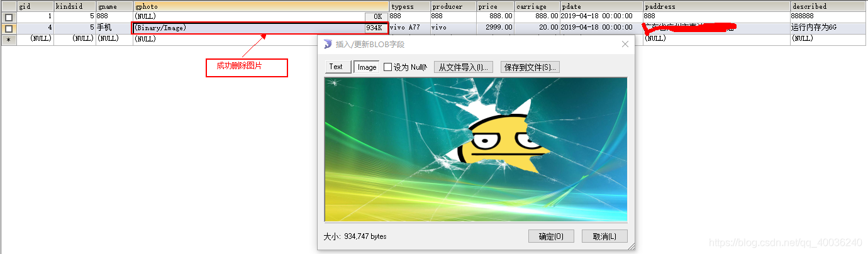Click the broken-glass image preview
The height and width of the screenshot is (254, 868).
pos(476,149)
